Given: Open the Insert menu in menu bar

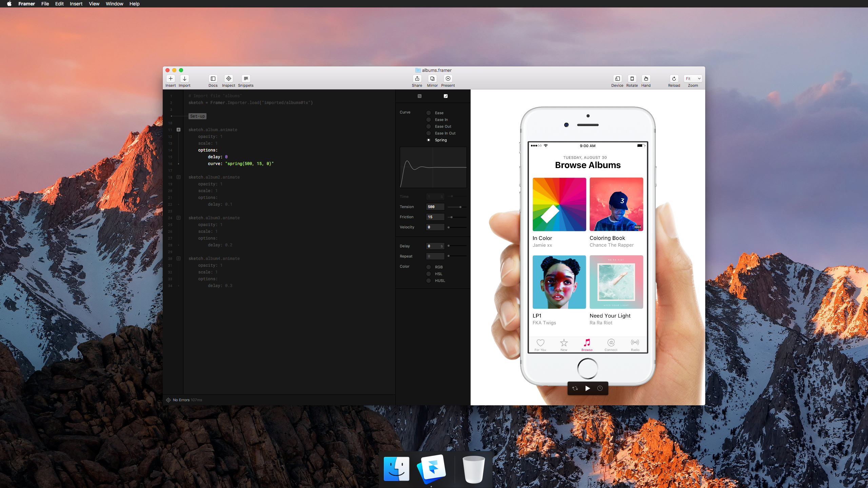Looking at the screenshot, I should (x=76, y=4).
